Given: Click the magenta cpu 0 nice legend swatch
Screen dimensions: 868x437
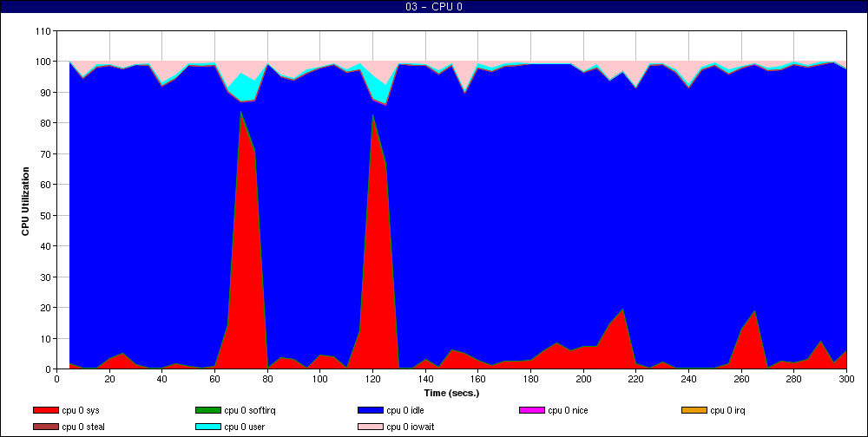Looking at the screenshot, I should [x=532, y=410].
